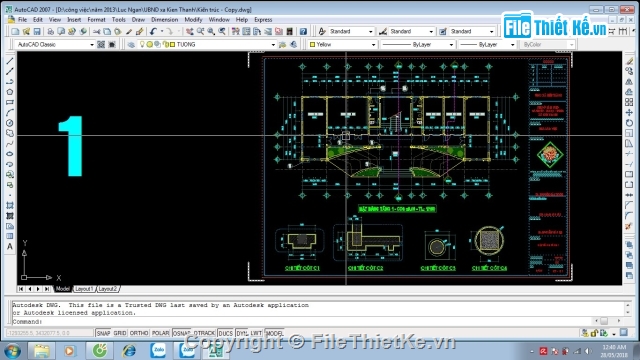The image size is (640, 360).
Task: Select the Hatch tool
Action: 10,205
